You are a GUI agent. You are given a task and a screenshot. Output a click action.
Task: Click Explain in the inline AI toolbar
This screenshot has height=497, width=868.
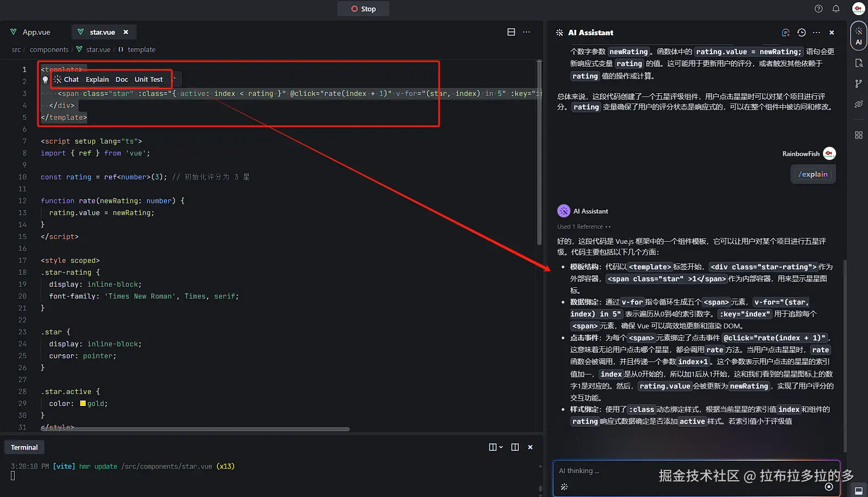click(x=98, y=79)
